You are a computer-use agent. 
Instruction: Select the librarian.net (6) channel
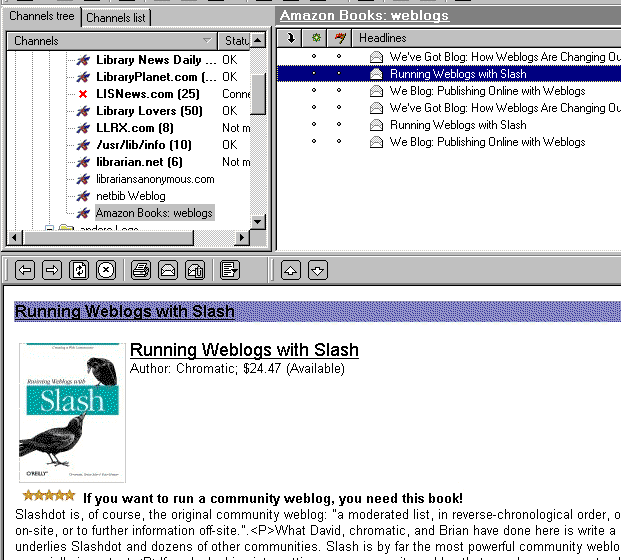[x=139, y=162]
